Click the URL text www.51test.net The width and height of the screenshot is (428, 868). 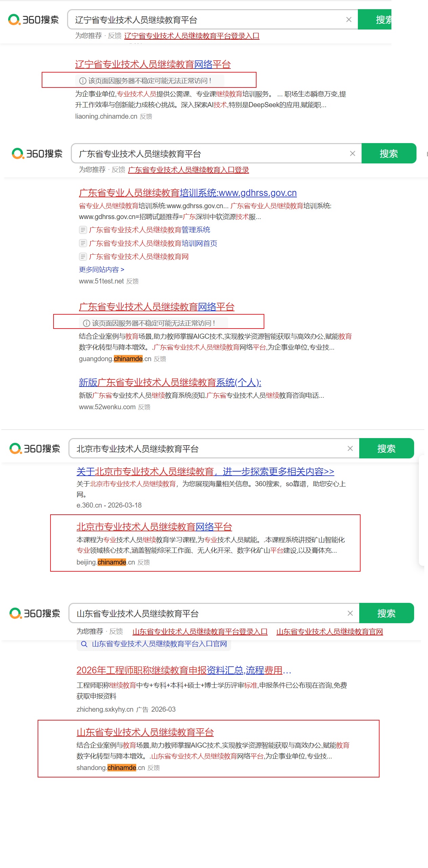(x=101, y=281)
